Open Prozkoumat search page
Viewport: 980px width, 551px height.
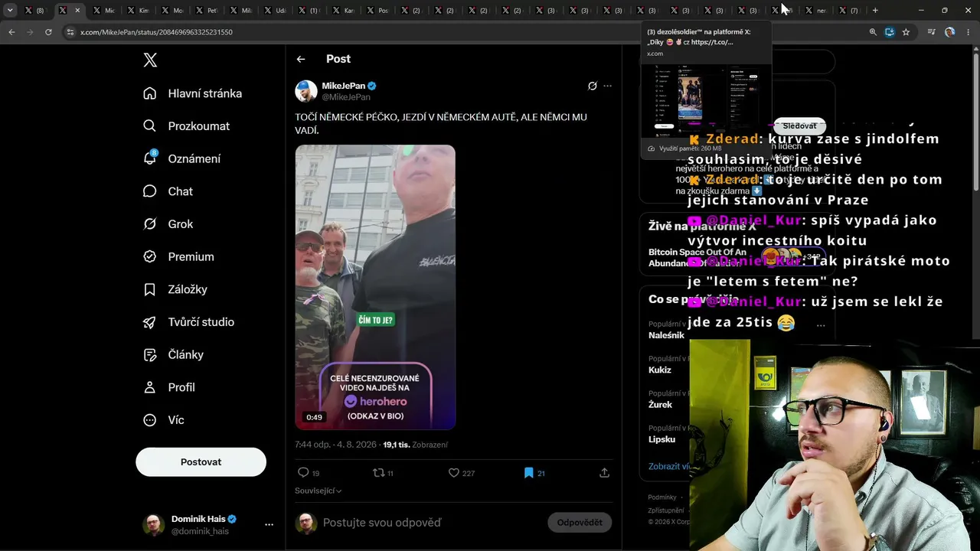click(187, 126)
